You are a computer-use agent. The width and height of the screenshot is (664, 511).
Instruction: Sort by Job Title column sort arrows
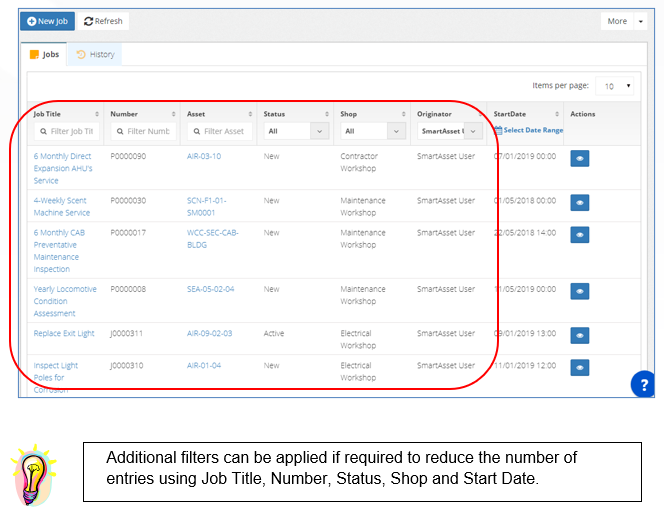97,114
